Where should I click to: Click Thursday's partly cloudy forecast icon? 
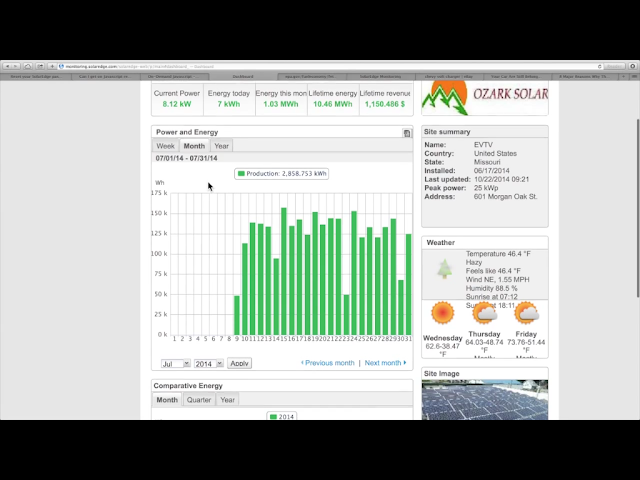[484, 313]
